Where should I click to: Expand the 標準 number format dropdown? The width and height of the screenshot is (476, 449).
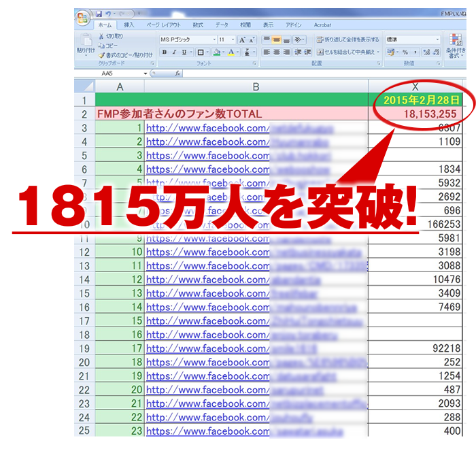pyautogui.click(x=437, y=39)
